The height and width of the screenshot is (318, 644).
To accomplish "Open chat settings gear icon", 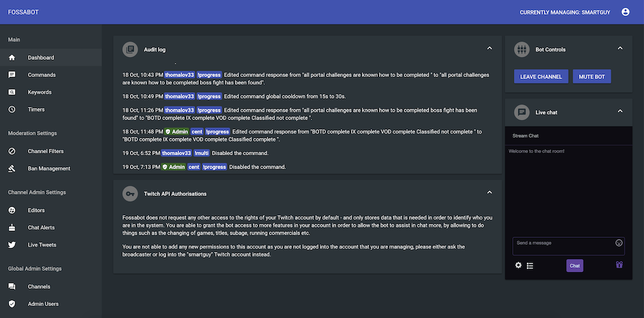I will pyautogui.click(x=519, y=265).
